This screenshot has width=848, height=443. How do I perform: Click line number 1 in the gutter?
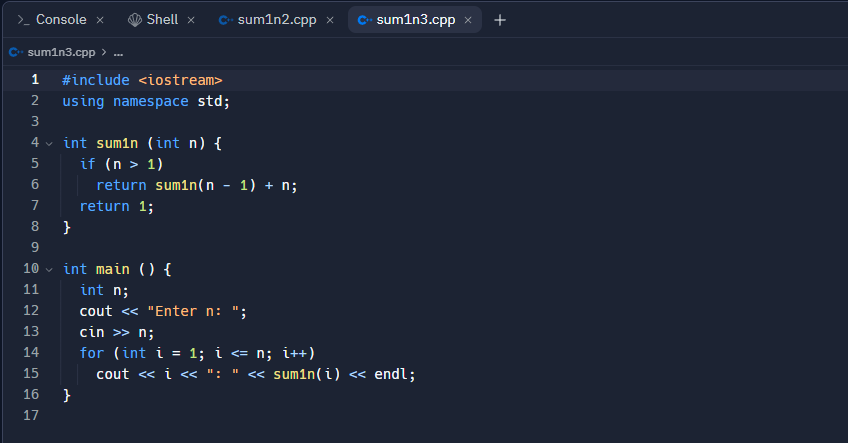click(35, 80)
